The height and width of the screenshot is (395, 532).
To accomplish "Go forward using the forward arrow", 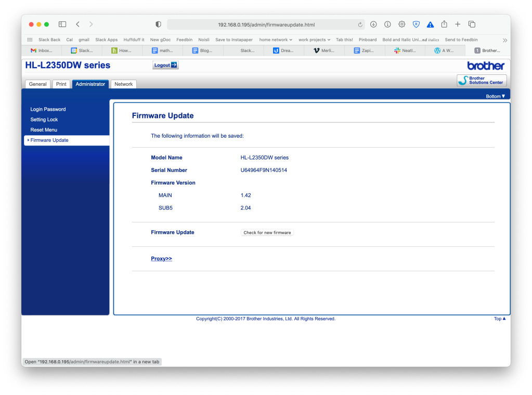I will coord(91,24).
